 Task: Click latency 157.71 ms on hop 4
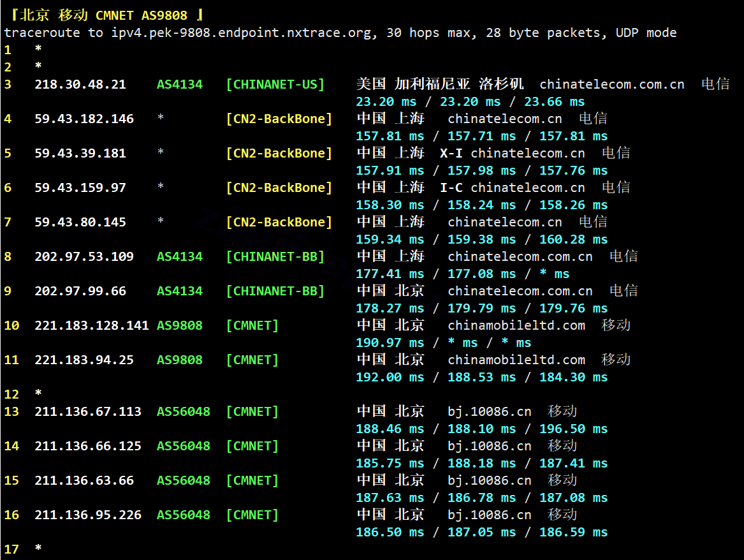pyautogui.click(x=481, y=136)
